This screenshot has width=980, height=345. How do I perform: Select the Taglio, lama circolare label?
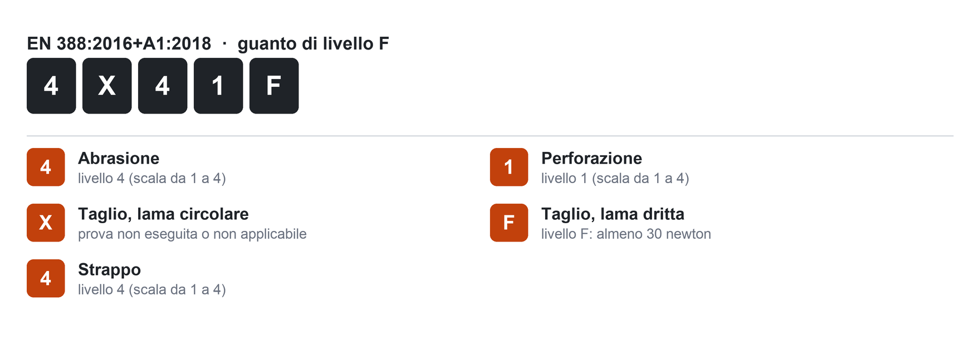[163, 214]
